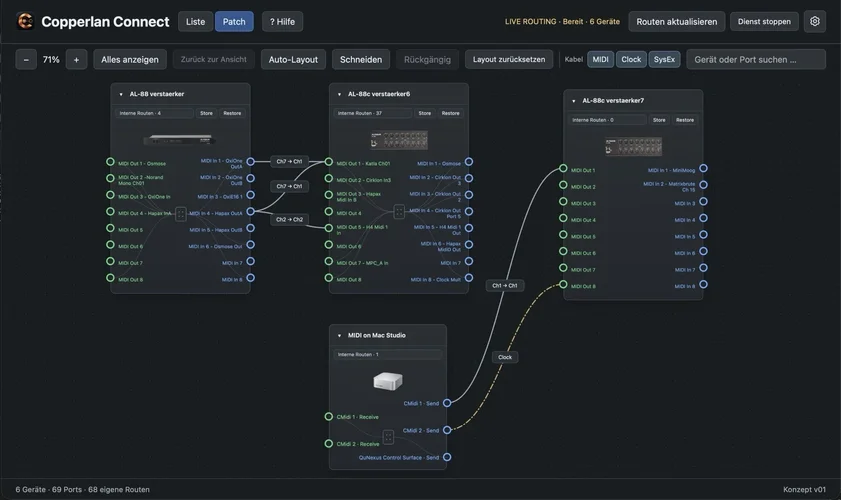This screenshot has width=841, height=500.
Task: Select the Ch2 → Ch2 cable label
Action: [289, 219]
